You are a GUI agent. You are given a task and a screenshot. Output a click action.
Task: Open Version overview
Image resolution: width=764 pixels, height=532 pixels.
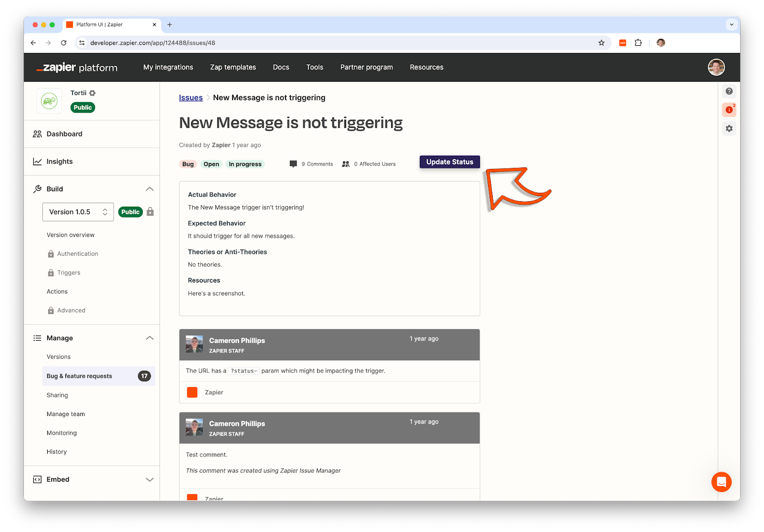pyautogui.click(x=71, y=235)
